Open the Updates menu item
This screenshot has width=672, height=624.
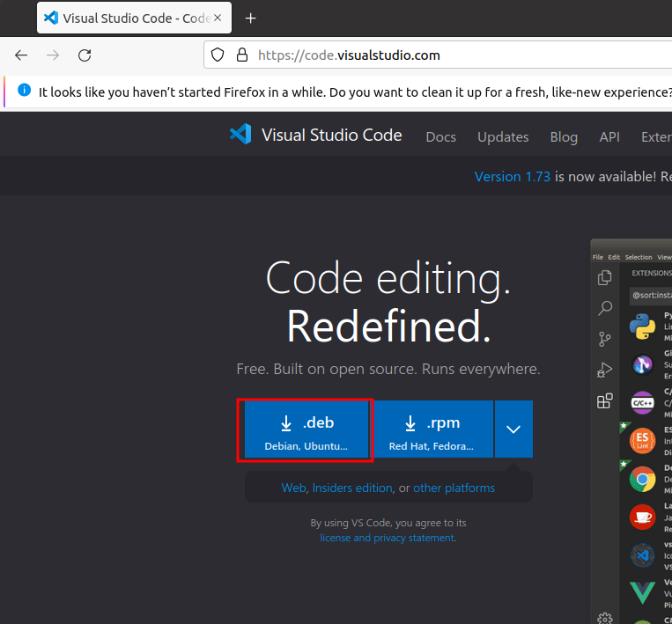pyautogui.click(x=503, y=136)
